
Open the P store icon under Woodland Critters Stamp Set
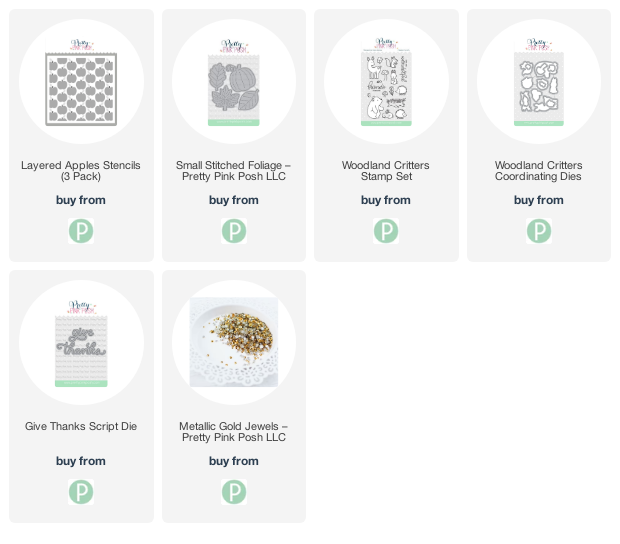386,231
